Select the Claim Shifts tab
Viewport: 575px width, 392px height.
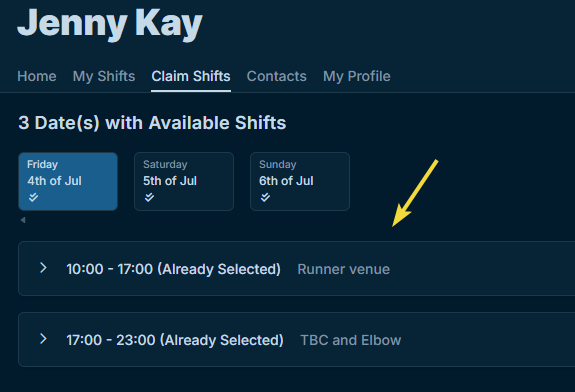[191, 76]
